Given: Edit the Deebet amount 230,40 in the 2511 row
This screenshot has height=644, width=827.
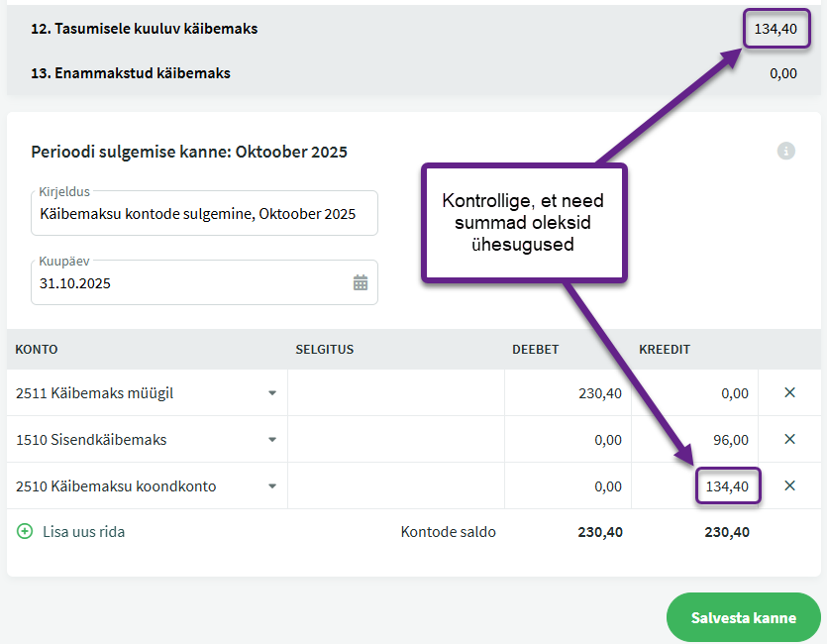Looking at the screenshot, I should click(569, 393).
